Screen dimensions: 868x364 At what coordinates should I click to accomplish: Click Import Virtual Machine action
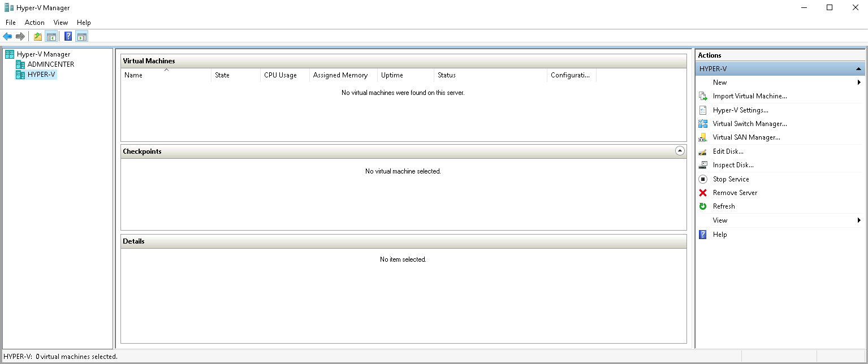point(749,96)
